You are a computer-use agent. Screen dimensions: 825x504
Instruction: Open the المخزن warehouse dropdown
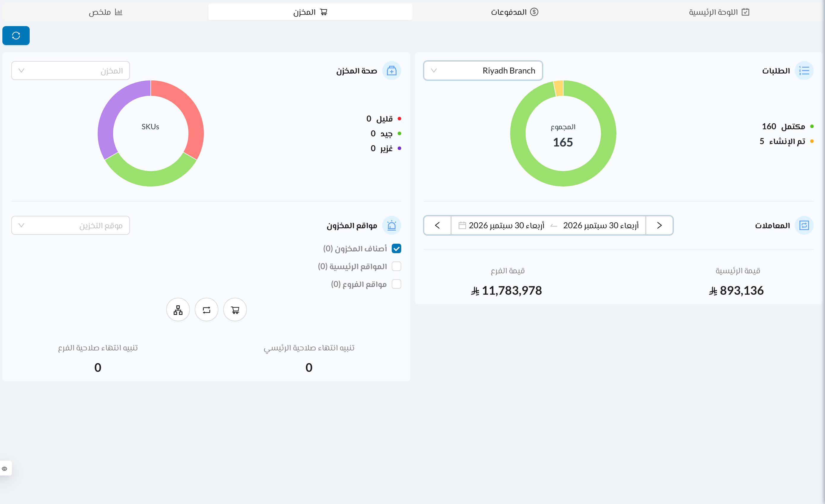coord(71,71)
